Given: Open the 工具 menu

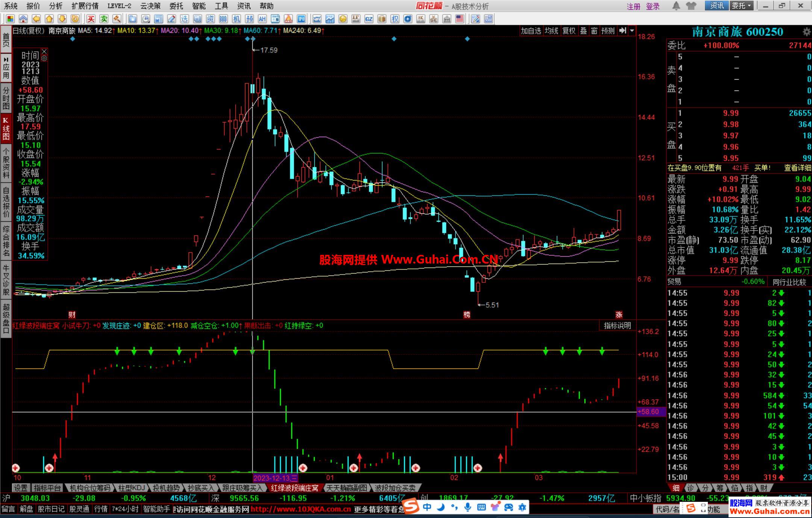Looking at the screenshot, I should point(221,6).
